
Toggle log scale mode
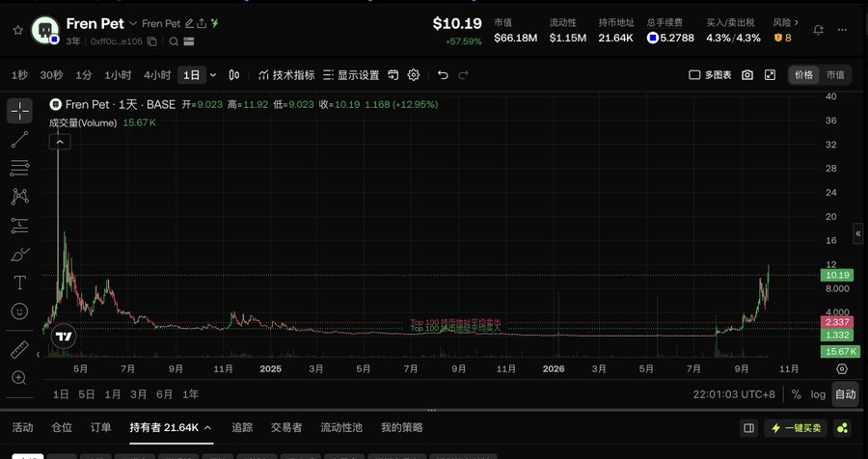818,394
